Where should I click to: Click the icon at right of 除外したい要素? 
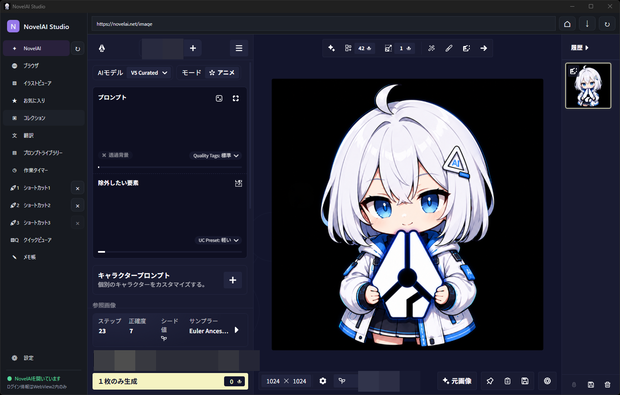[238, 183]
